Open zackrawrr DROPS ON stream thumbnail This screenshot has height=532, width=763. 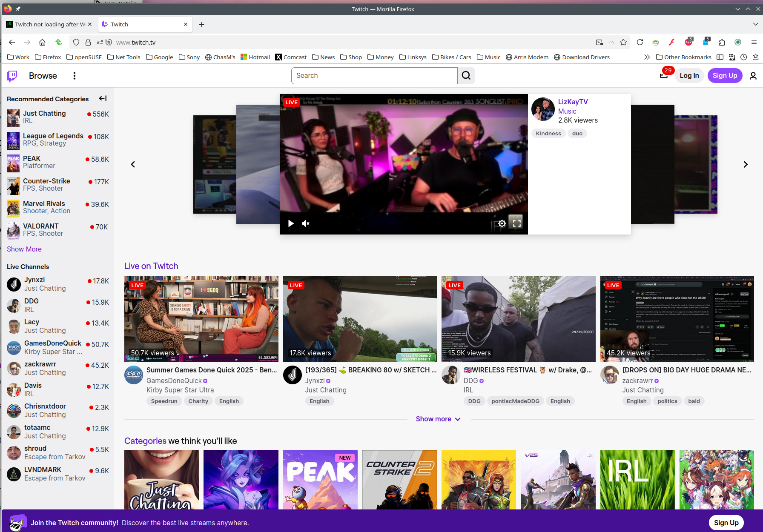point(677,319)
